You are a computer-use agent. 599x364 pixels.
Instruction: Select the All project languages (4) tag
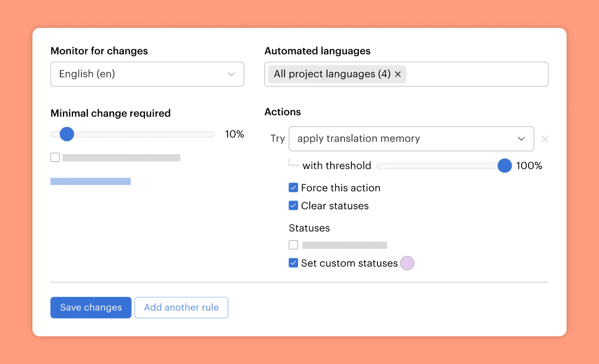click(332, 74)
